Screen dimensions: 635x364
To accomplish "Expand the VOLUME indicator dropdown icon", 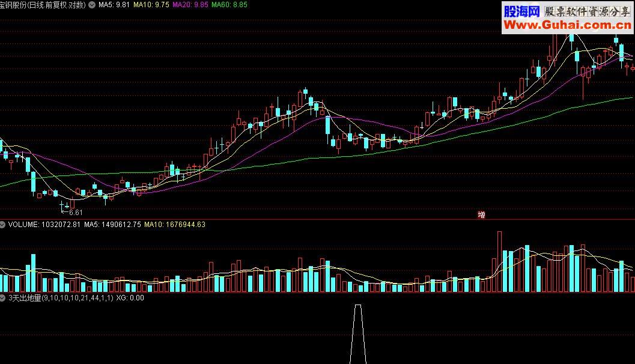I will pyautogui.click(x=2, y=224).
